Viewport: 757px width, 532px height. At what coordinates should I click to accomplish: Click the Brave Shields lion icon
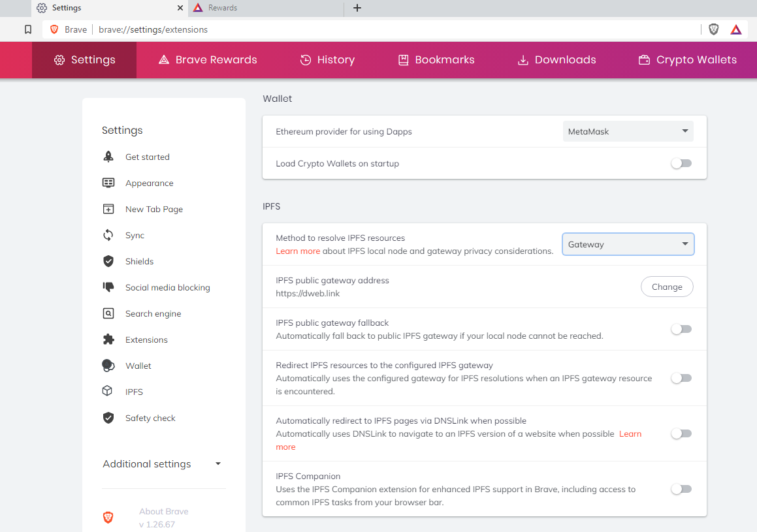click(713, 29)
